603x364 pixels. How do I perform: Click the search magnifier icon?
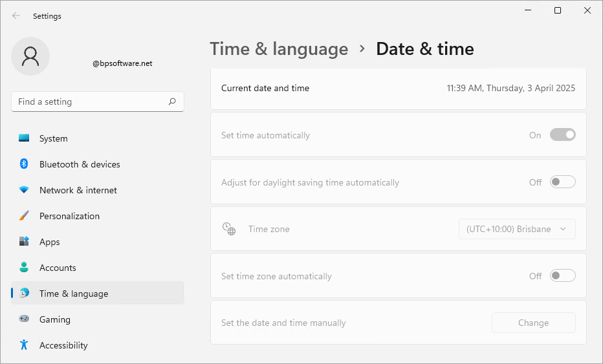click(x=172, y=102)
